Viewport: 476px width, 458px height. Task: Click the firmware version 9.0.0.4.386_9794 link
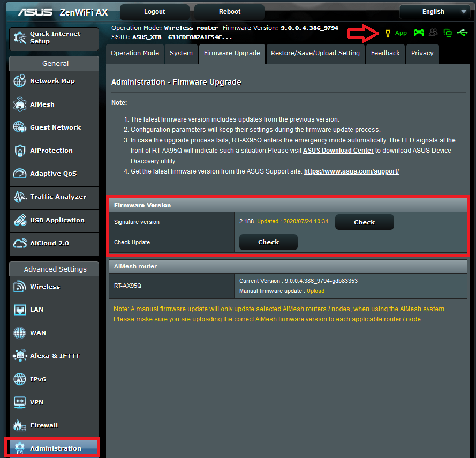pyautogui.click(x=309, y=28)
